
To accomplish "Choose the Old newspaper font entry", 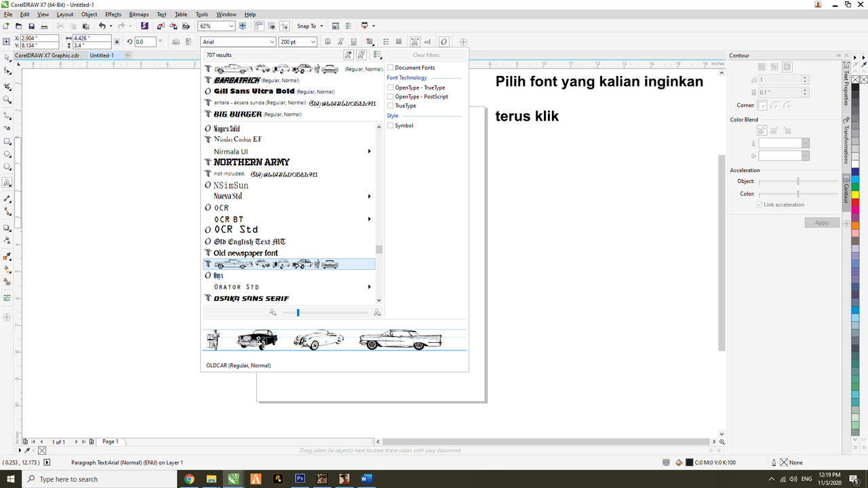I will tap(290, 253).
